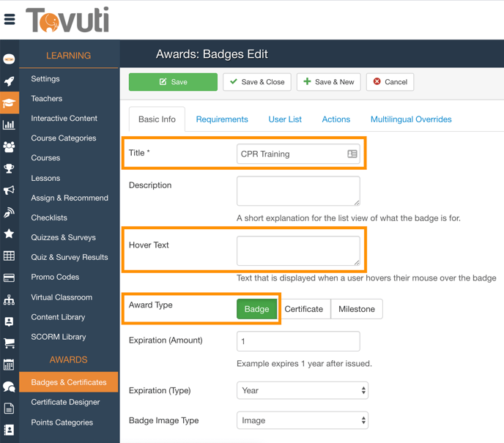Open the hamburger menu icon
Screen dimensions: 504x443
10,20
